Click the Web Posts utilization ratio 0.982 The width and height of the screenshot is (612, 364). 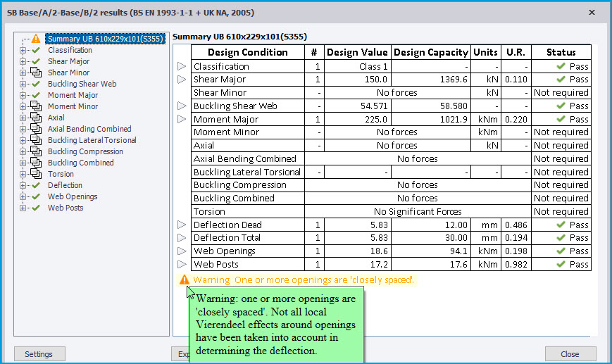[x=516, y=265]
